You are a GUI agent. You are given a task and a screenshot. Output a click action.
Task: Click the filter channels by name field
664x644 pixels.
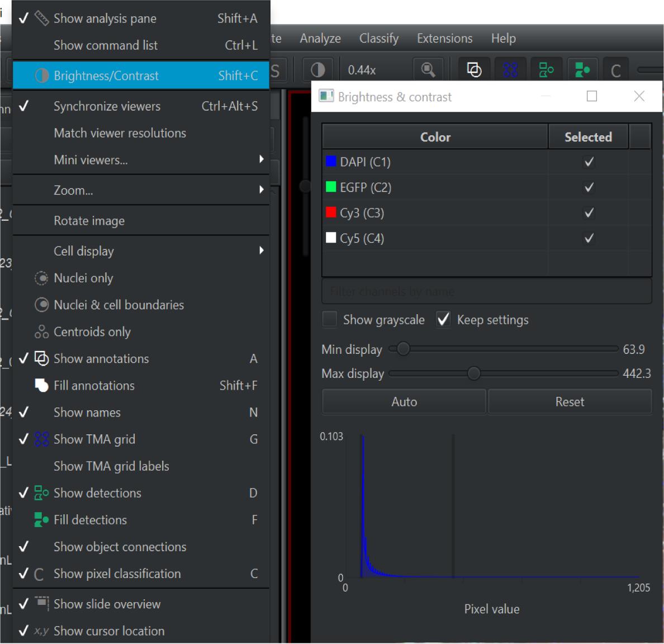click(486, 291)
